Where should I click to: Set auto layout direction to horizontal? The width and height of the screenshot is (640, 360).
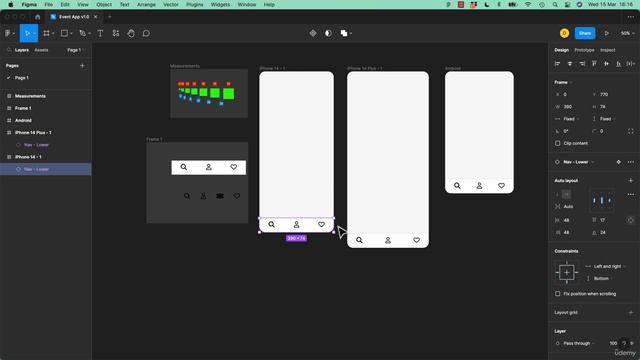click(567, 195)
